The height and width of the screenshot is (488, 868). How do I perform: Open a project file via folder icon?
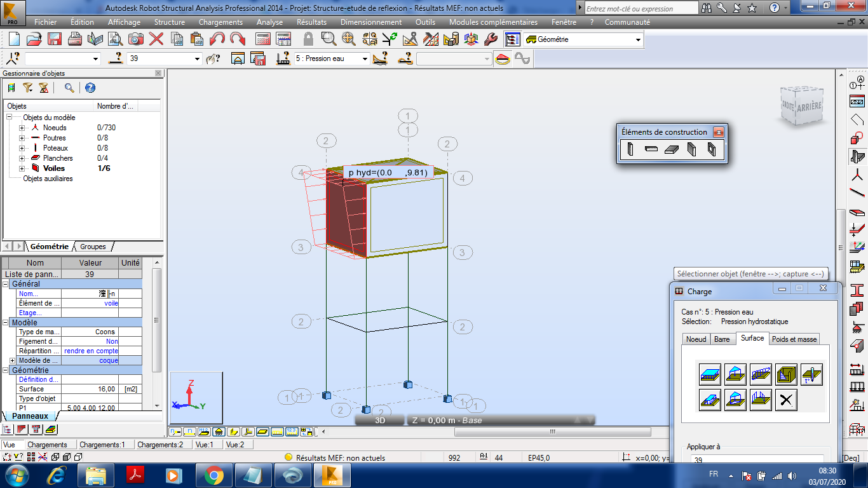(x=34, y=39)
